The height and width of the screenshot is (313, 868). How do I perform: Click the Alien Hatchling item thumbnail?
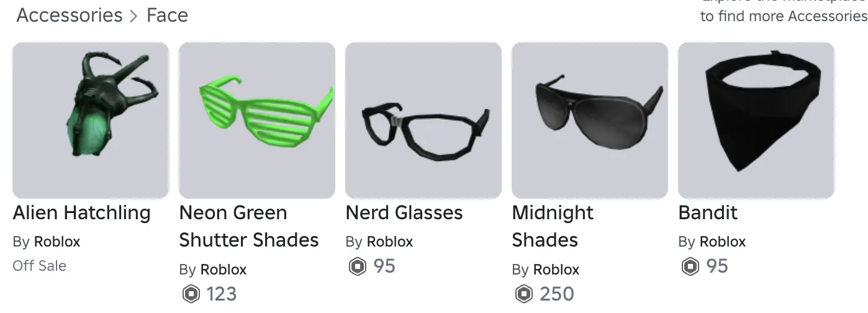(91, 120)
